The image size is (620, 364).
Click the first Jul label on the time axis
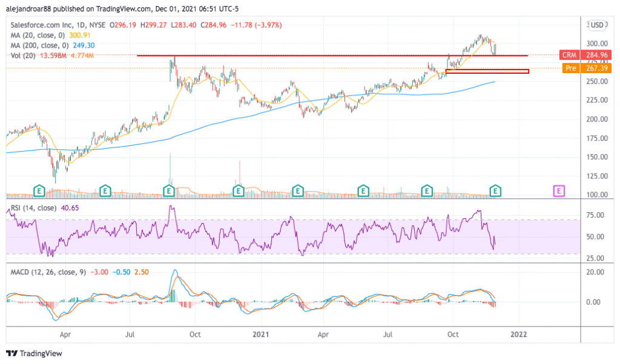tap(130, 334)
